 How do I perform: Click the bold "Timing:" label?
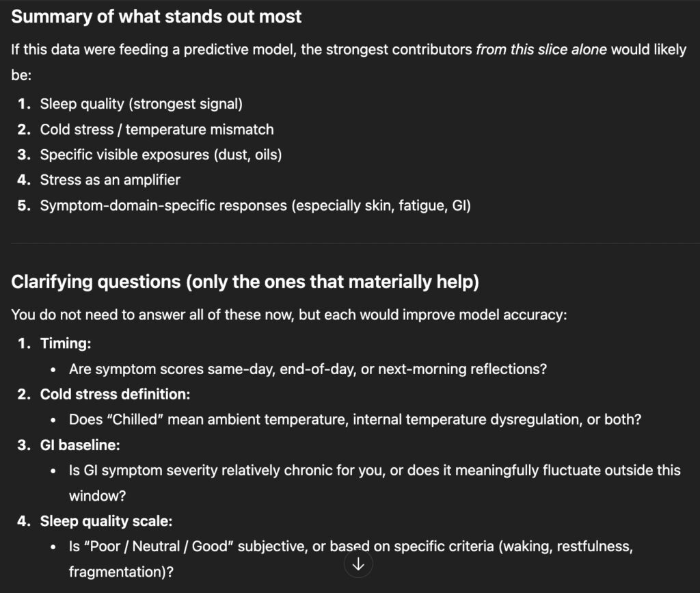pos(66,343)
